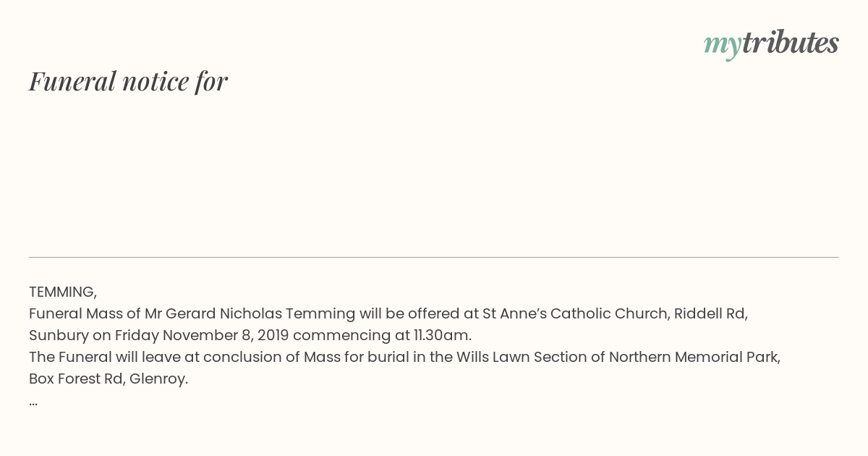Click "Wills Lawn Section" text
The width and height of the screenshot is (868, 456).
(523, 357)
